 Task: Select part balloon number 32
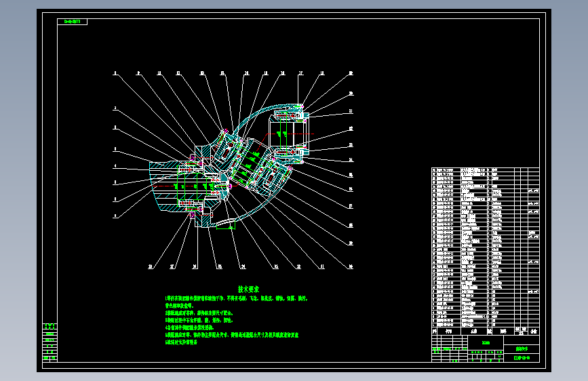pos(299,266)
